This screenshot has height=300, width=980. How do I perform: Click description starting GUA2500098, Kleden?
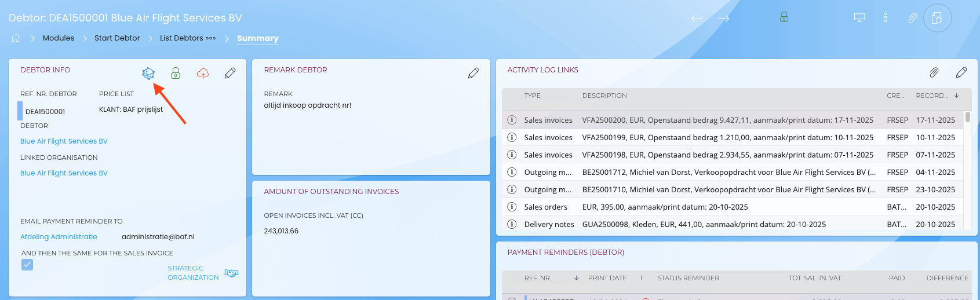coord(704,224)
